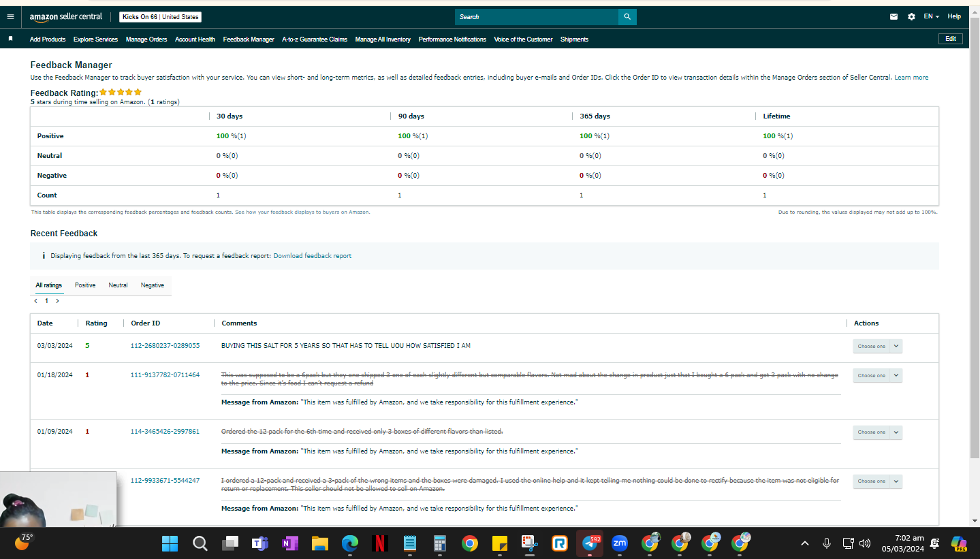
Task: Open Zoom from the taskbar
Action: point(620,543)
